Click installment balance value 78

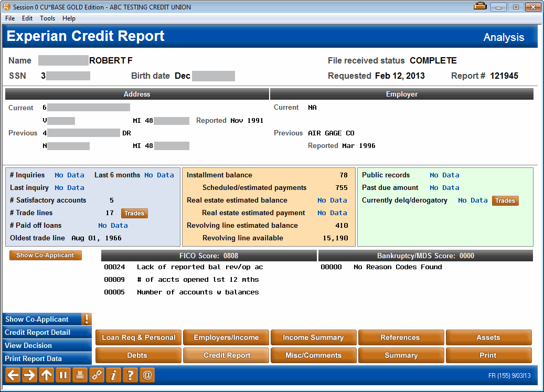pos(344,175)
